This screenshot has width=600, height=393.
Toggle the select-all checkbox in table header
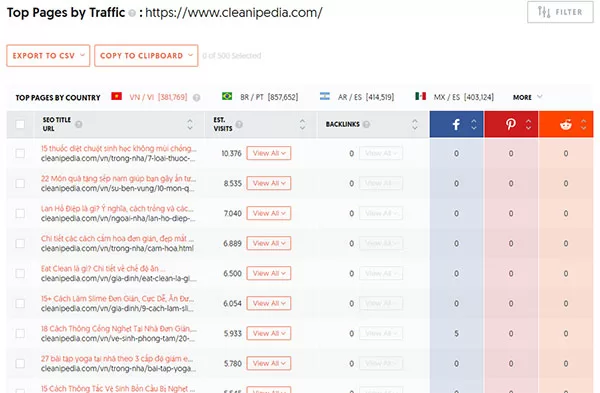20,124
